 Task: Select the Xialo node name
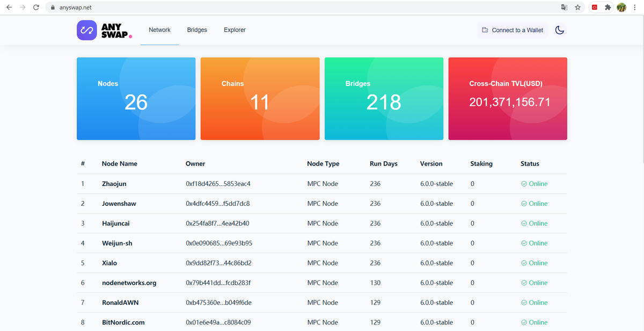109,263
